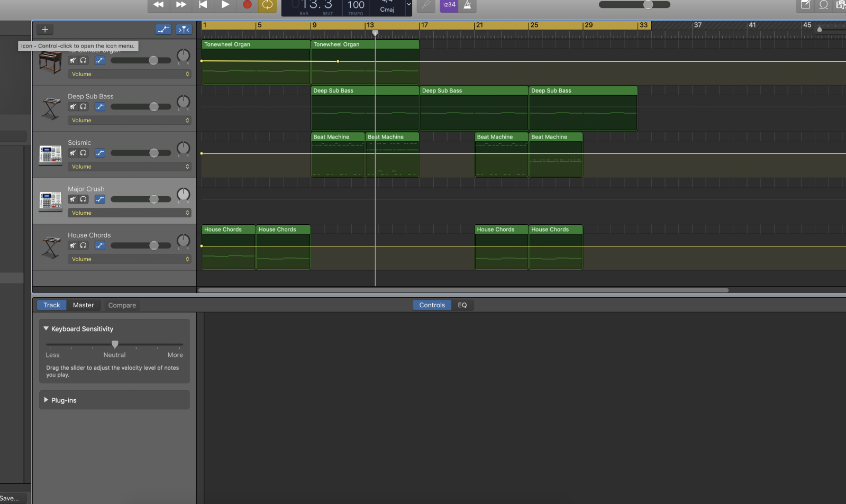Select the Beat Machine region starting at bar 25
The image size is (846, 504).
(556, 154)
